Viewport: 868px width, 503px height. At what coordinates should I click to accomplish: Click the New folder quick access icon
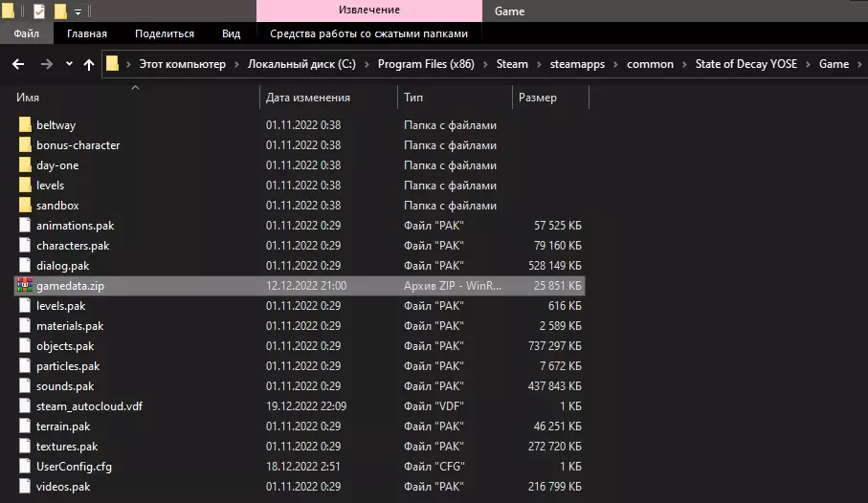coord(60,11)
